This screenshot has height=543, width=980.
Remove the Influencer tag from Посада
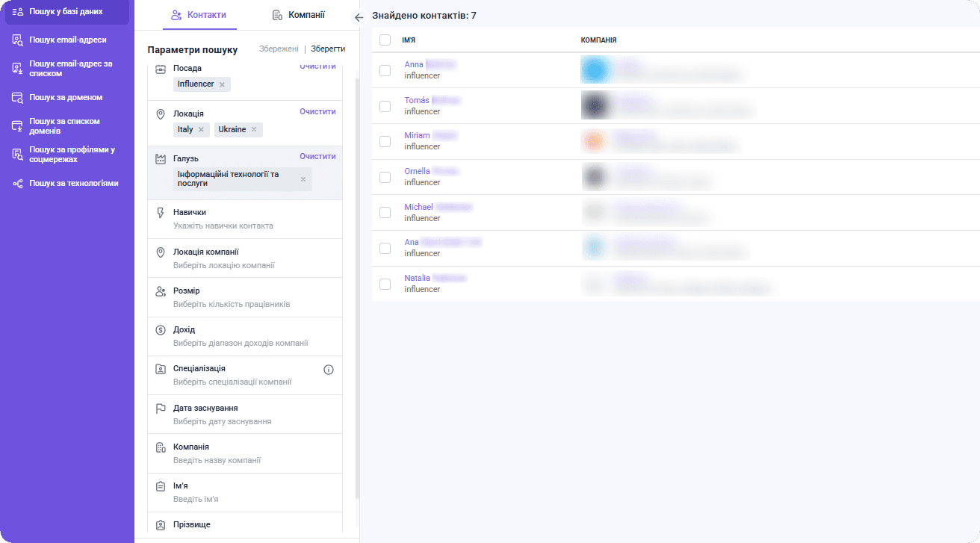[x=222, y=84]
